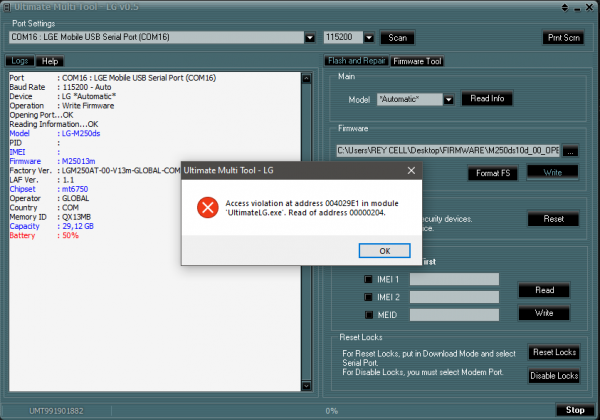
Task: Switch to the Help tab
Action: [50, 61]
